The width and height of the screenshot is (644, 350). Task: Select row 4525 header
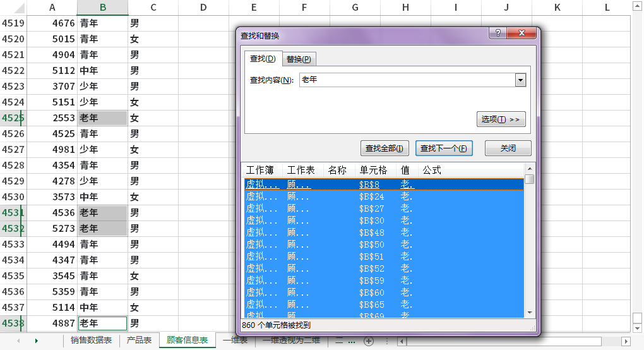click(x=13, y=118)
